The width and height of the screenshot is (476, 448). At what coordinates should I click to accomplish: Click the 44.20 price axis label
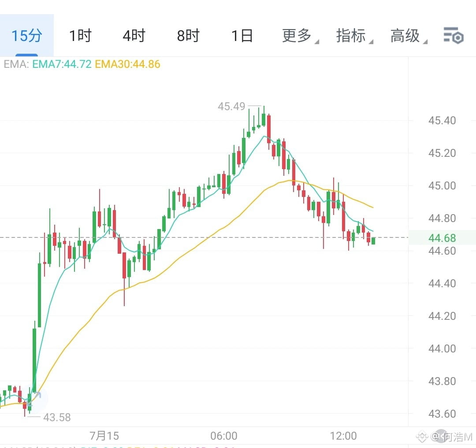(x=442, y=316)
